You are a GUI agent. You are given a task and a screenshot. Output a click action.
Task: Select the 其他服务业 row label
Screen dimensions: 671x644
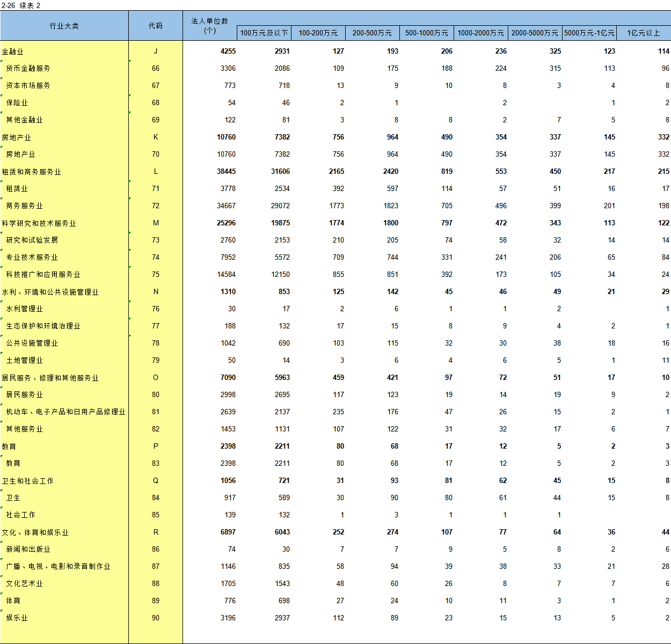(x=25, y=429)
